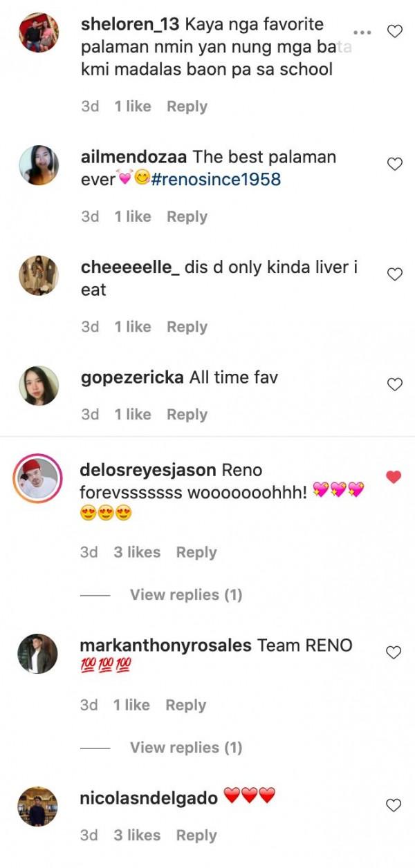This screenshot has height=868, width=415.
Task: Open sheloren_13's profile picture
Action: (38, 32)
